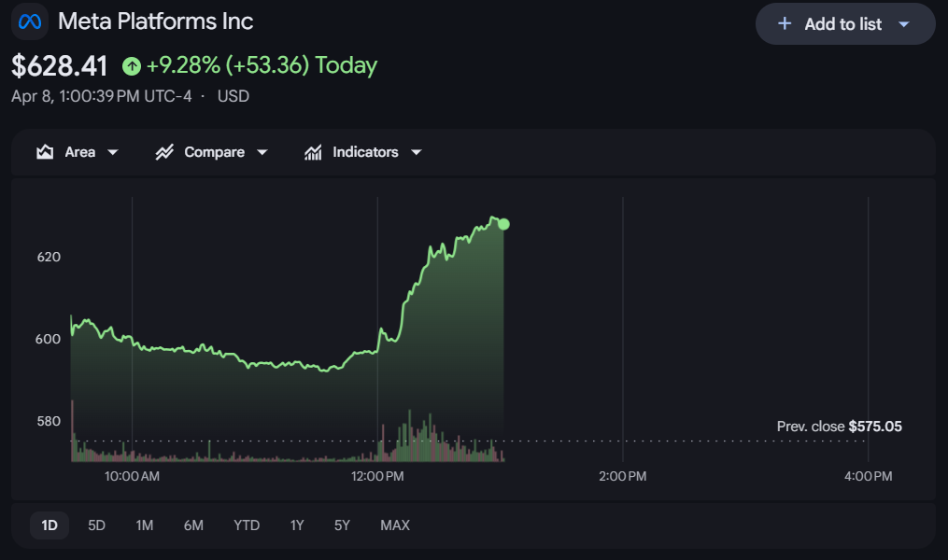948x560 pixels.
Task: Click the Compare trend-lines icon
Action: pos(165,152)
